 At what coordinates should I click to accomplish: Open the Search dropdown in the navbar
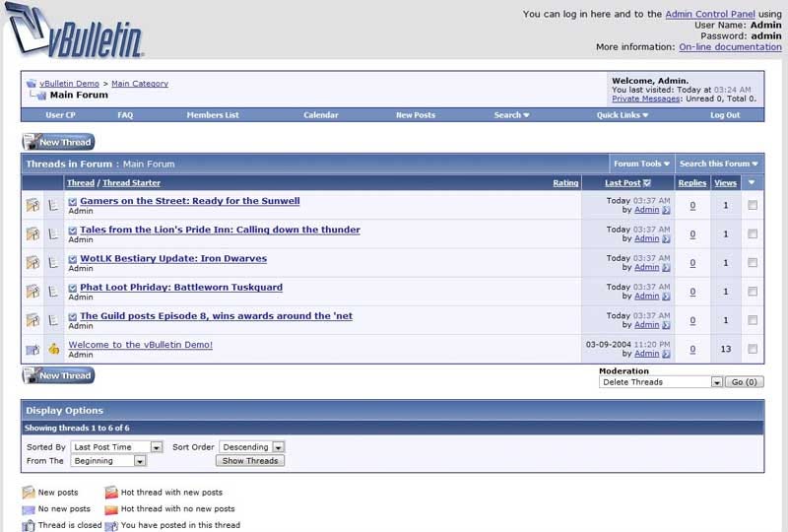click(511, 115)
